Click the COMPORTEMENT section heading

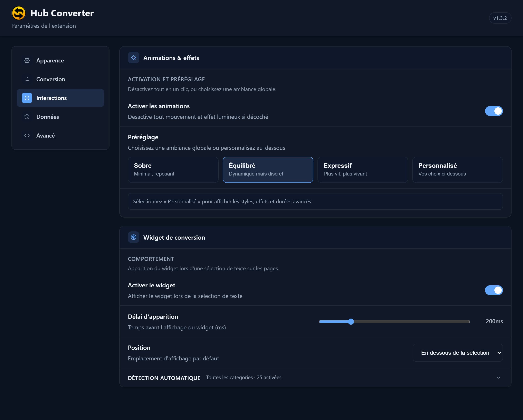(x=151, y=259)
